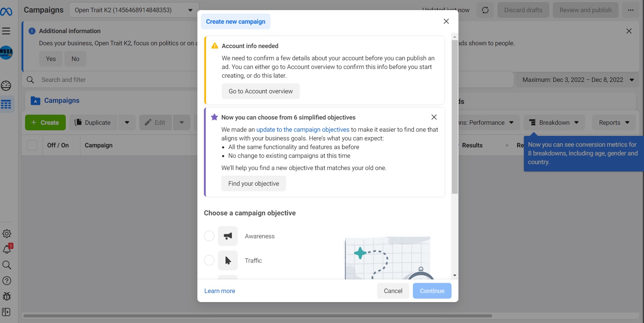The image size is (644, 323).
Task: Open the notifications bell
Action: [7, 249]
